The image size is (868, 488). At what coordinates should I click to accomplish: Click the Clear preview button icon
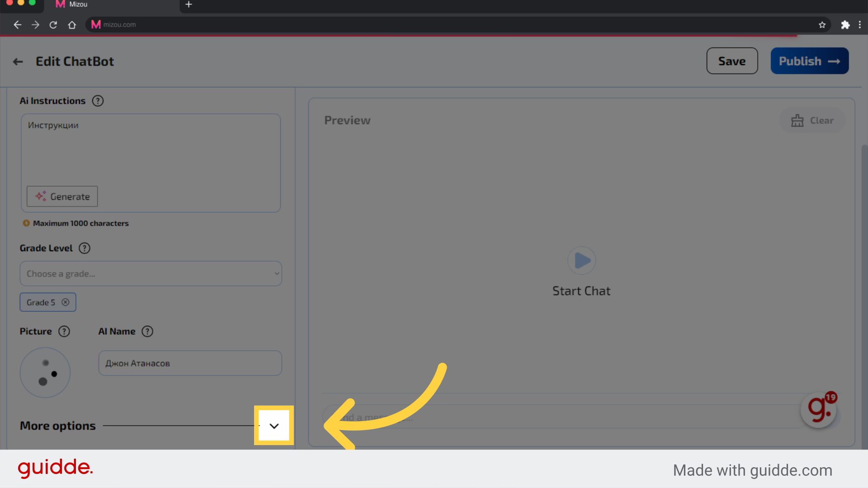[797, 120]
